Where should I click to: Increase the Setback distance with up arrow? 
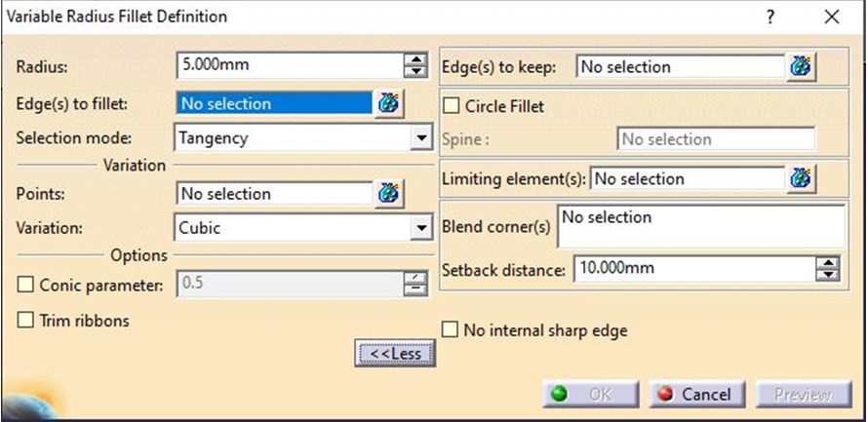coord(828,263)
